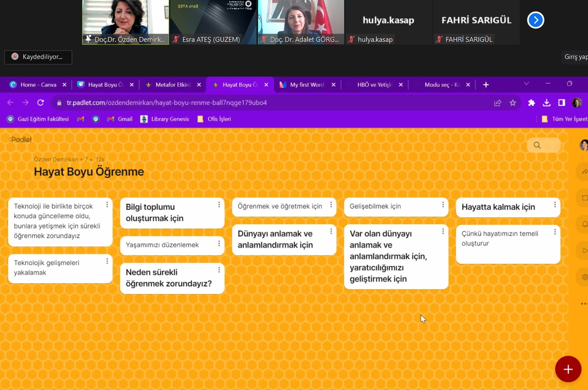Expand the browser tab search chevron

[526, 84]
